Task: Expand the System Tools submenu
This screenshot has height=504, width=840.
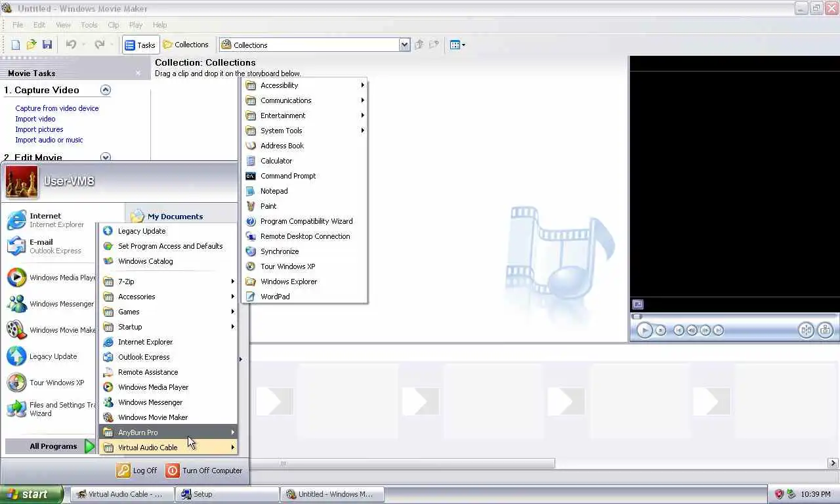Action: coord(304,131)
